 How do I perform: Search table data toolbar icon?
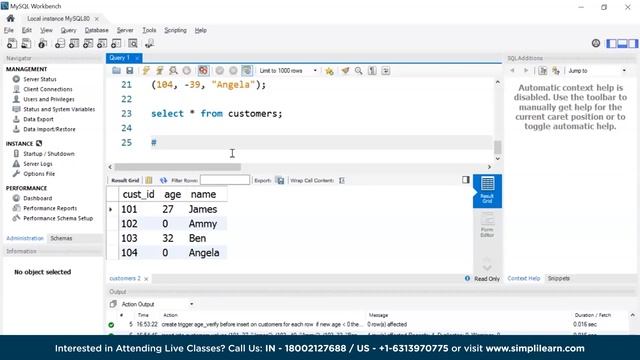click(x=133, y=43)
